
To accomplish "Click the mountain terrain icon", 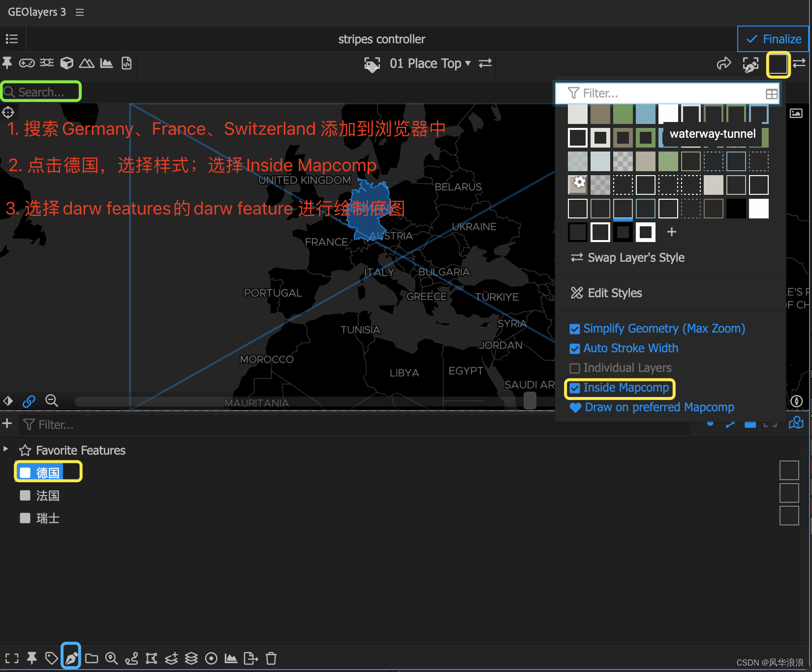I will (x=87, y=63).
